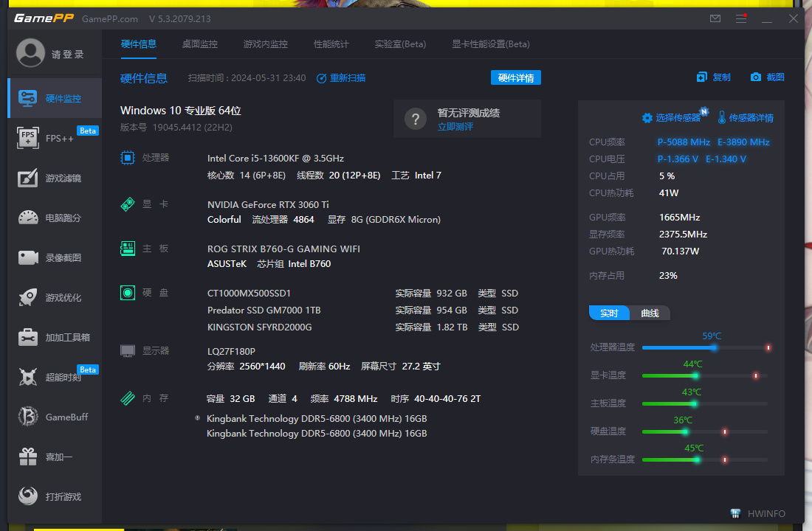Click the small info dot beside first Kingbank row
Screen dimensions: 812x531
(x=197, y=417)
